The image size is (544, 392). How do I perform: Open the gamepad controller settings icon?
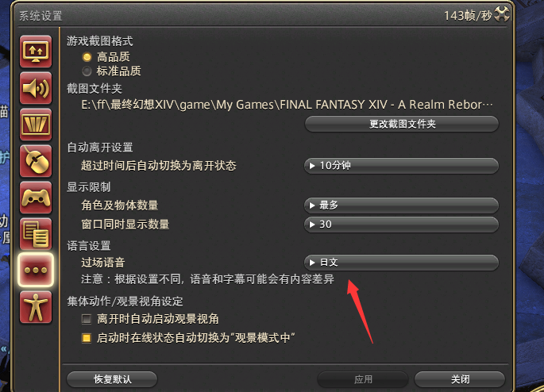(36, 198)
